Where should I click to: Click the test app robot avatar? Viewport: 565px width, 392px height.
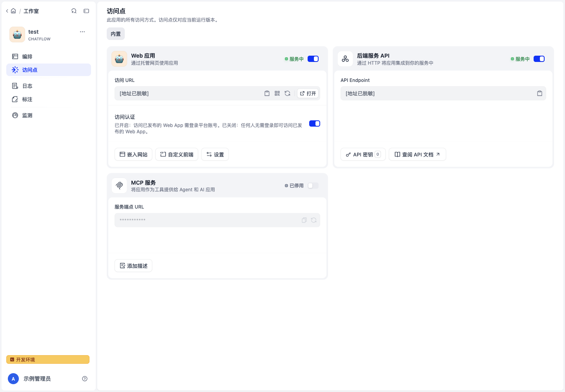coord(17,34)
